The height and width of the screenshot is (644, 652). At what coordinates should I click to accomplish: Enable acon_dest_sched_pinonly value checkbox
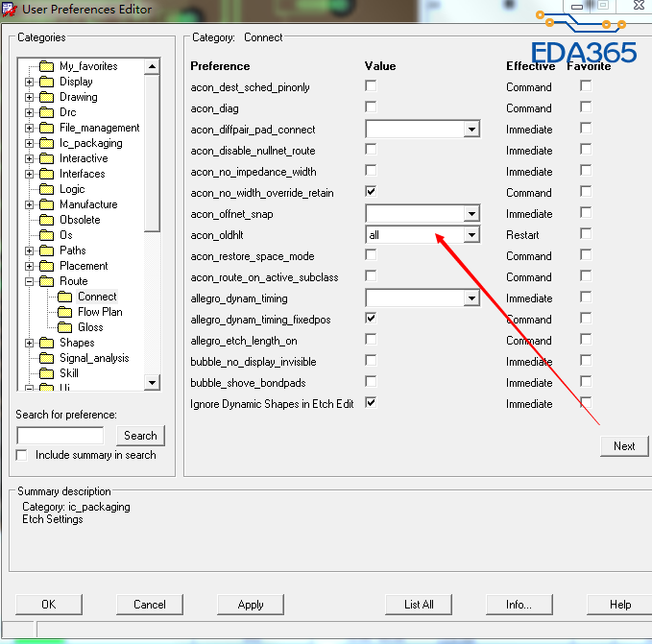coord(371,86)
